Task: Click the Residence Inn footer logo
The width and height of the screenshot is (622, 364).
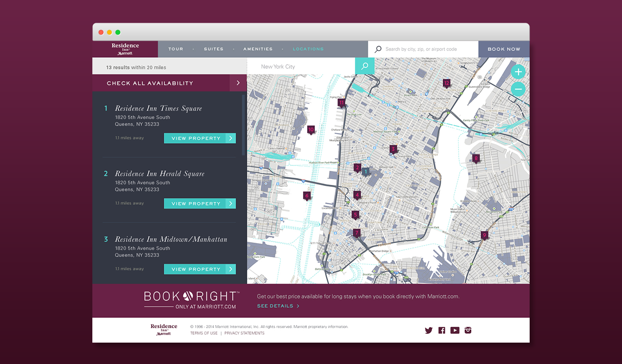Action: (164, 330)
